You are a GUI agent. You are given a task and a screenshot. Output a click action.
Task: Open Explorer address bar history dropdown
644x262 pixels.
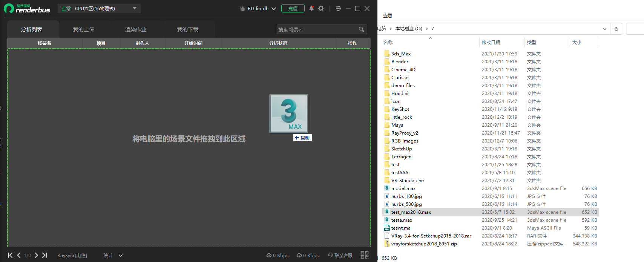(605, 29)
